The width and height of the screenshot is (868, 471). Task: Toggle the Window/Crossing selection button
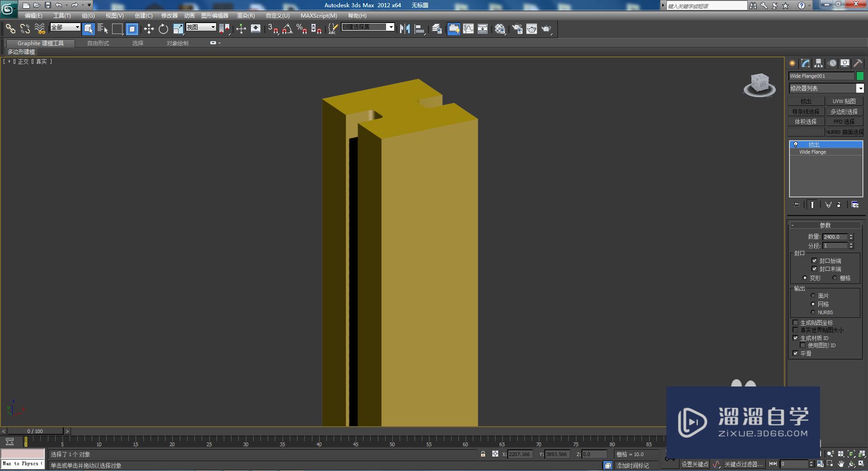(132, 29)
